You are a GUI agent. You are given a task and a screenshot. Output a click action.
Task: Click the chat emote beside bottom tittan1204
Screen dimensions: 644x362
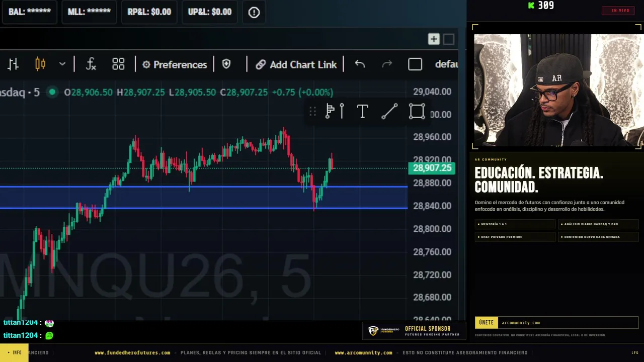coord(49,335)
